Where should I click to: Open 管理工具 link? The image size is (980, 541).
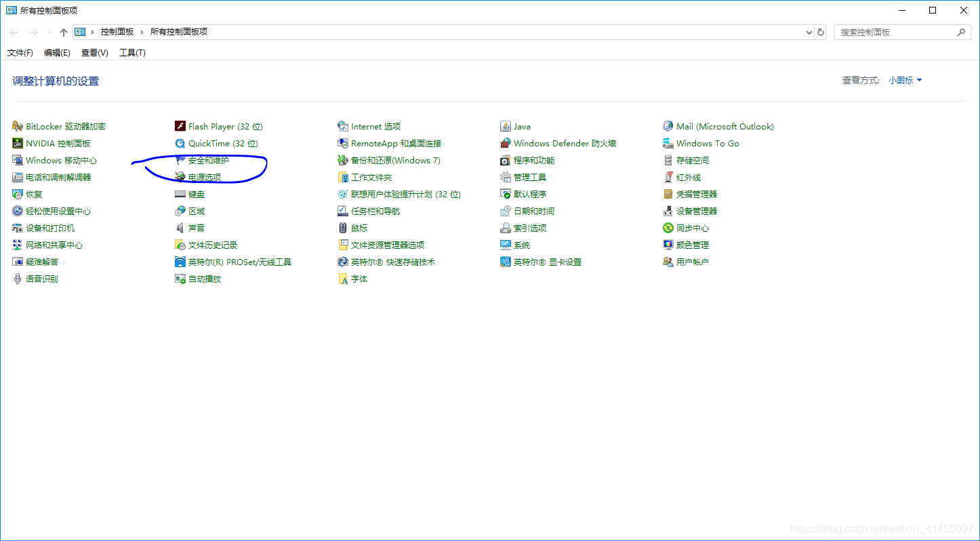[530, 177]
